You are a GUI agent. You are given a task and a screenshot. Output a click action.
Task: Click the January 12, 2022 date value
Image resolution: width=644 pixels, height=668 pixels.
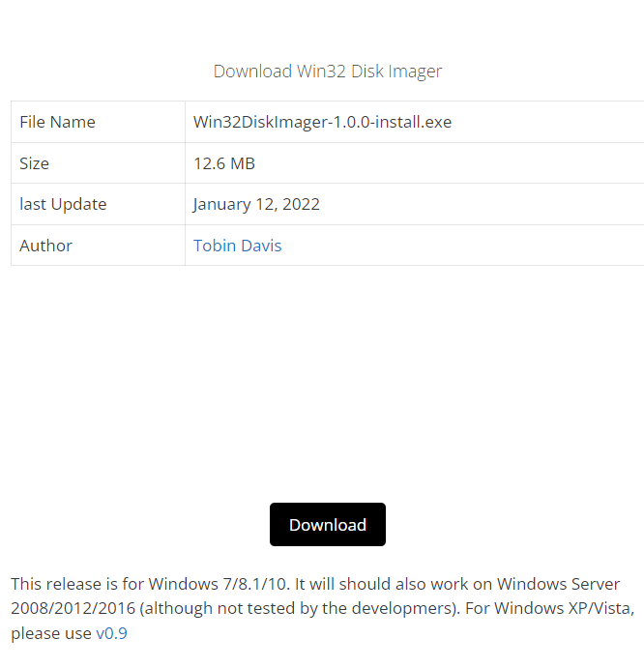coord(256,204)
